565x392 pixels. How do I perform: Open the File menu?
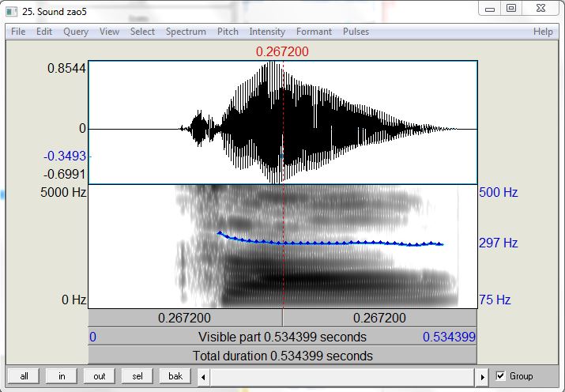point(18,32)
